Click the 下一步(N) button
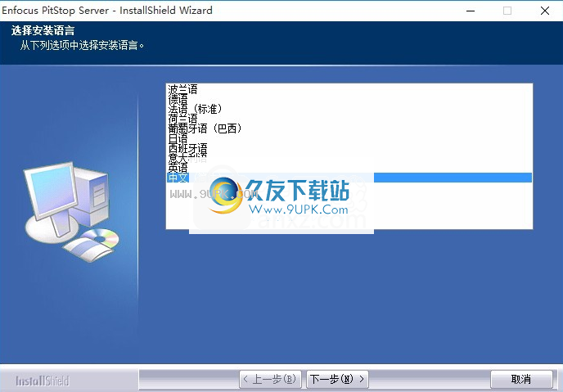The height and width of the screenshot is (392, 563). (x=337, y=379)
